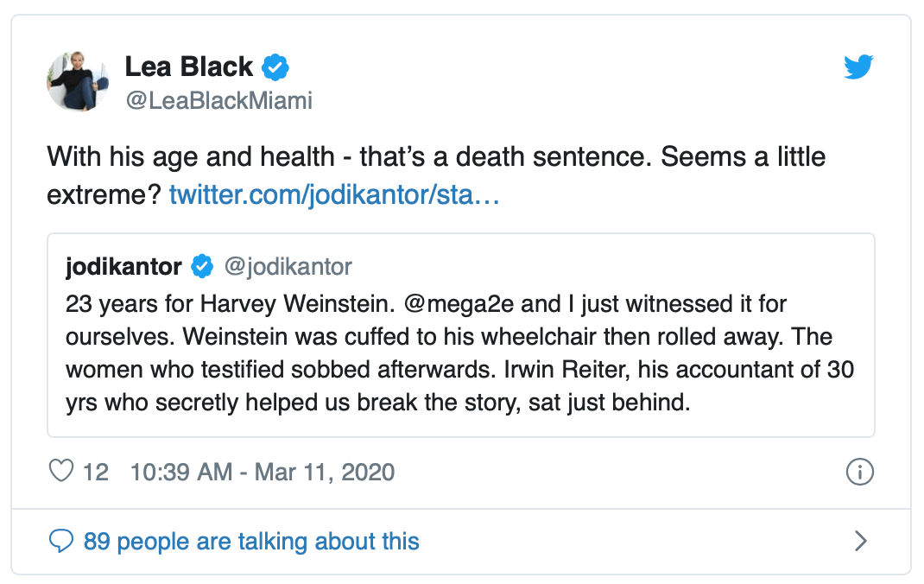Open the tweet info circle icon
This screenshot has width=924, height=584.
[860, 472]
